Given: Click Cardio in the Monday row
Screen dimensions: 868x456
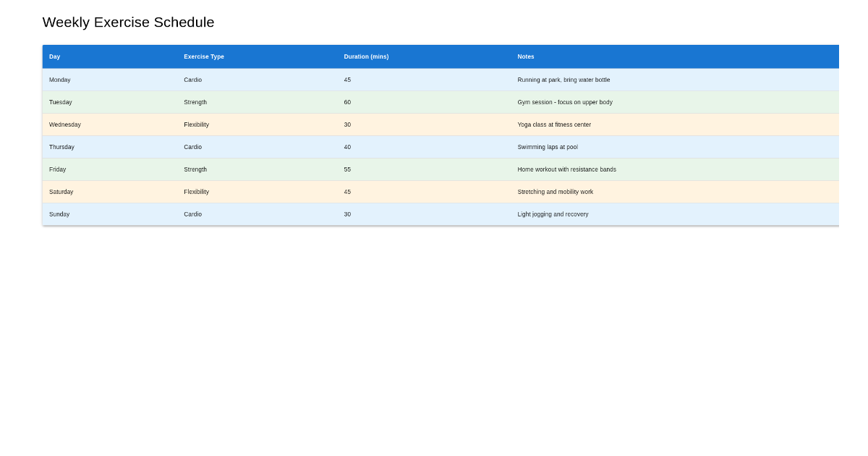Looking at the screenshot, I should click(193, 80).
